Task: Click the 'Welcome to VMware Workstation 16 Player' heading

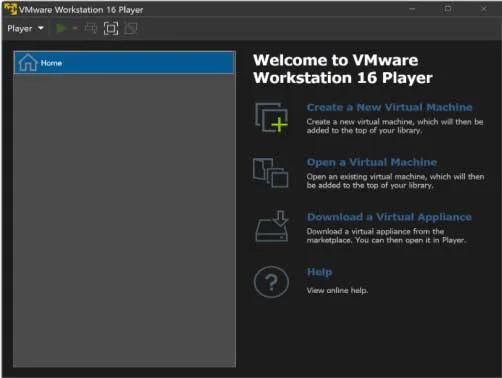Action: point(343,69)
